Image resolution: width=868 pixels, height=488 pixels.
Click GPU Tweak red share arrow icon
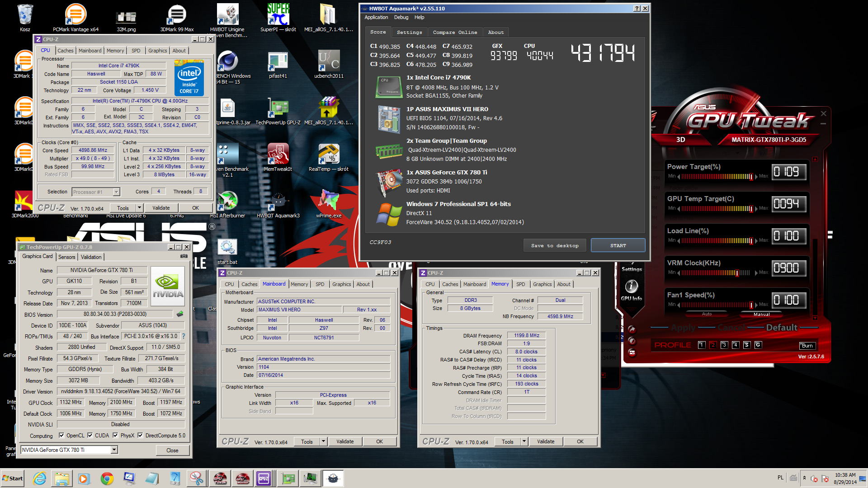point(632,329)
